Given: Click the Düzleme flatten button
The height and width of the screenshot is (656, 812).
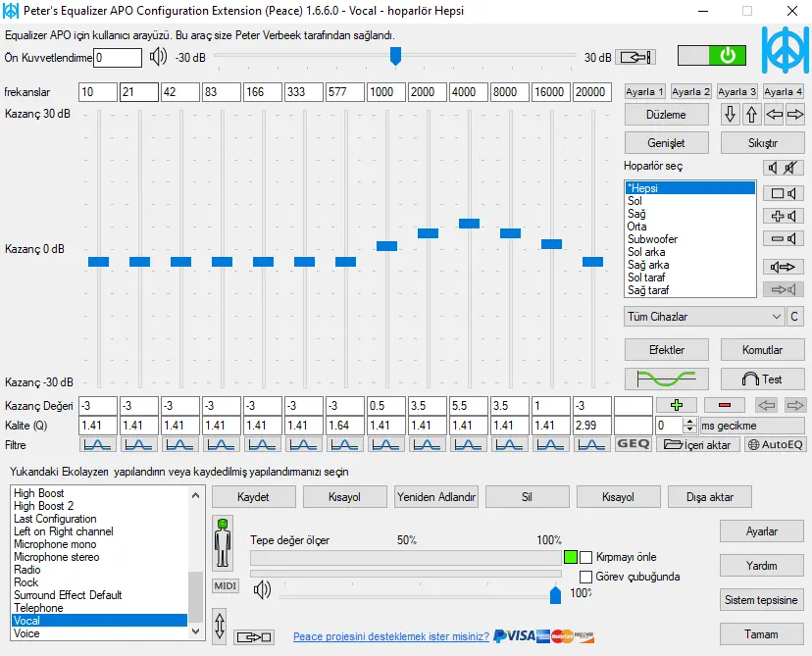Looking at the screenshot, I should [x=666, y=115].
